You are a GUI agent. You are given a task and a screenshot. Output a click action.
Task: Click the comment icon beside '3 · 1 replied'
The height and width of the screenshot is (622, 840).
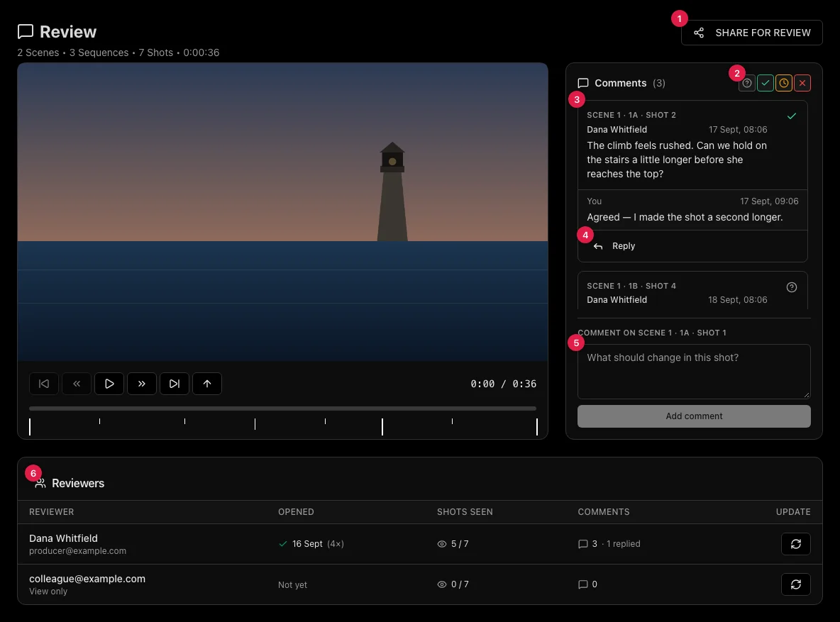[583, 544]
